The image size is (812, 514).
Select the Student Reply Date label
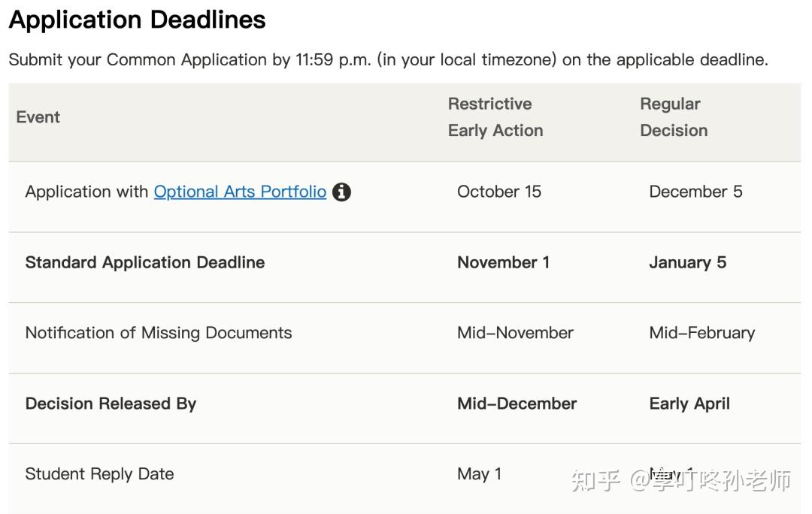point(99,474)
